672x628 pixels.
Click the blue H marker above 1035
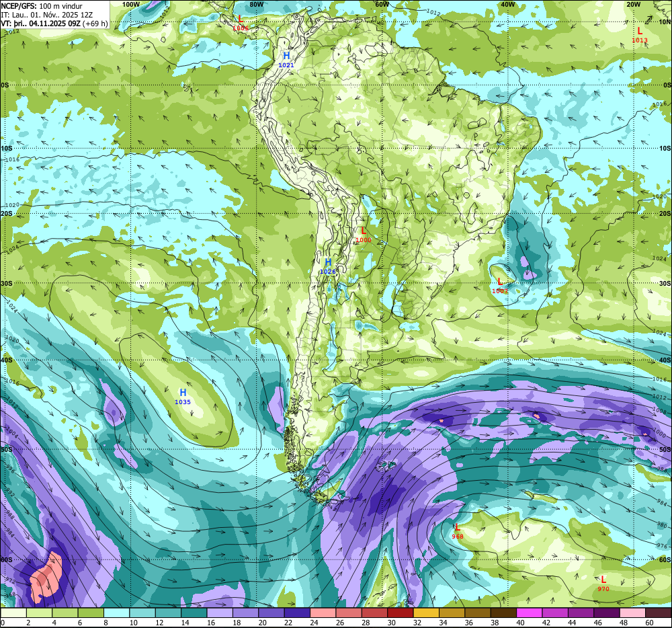pyautogui.click(x=183, y=393)
